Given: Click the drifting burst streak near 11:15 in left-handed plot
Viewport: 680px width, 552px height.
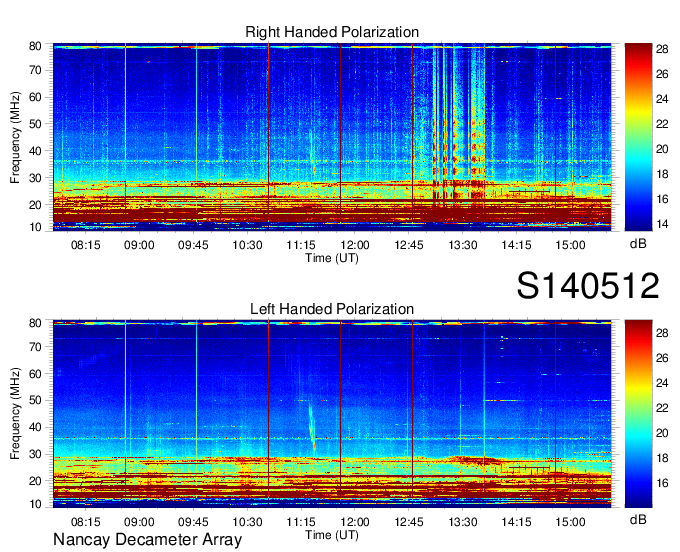Looking at the screenshot, I should point(312,428).
